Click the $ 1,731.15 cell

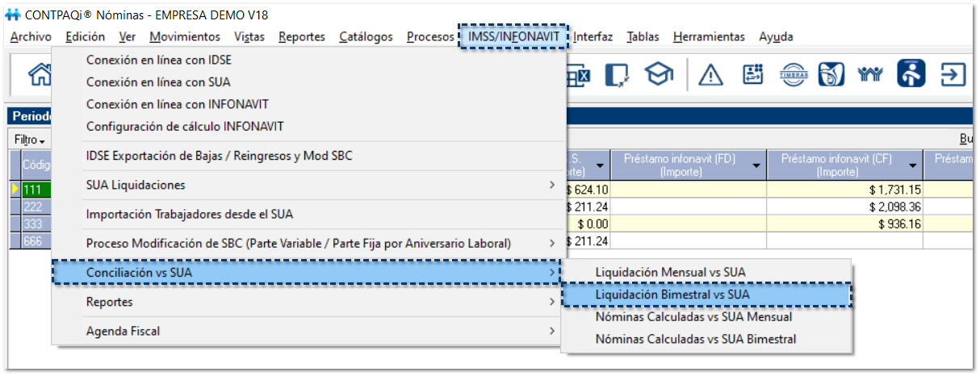tap(845, 190)
